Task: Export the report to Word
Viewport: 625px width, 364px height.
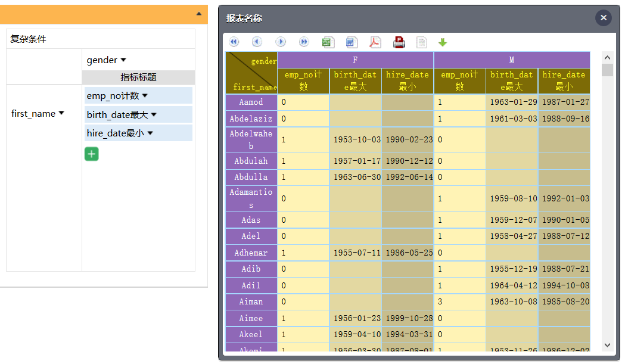Action: pyautogui.click(x=352, y=42)
